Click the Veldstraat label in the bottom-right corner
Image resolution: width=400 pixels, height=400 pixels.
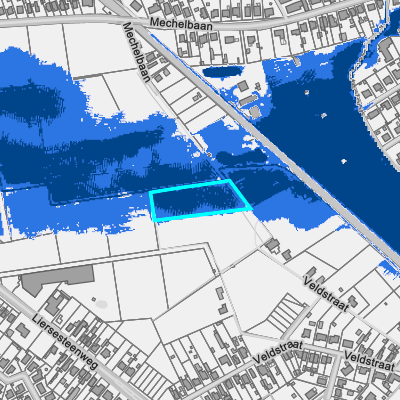[369, 361]
